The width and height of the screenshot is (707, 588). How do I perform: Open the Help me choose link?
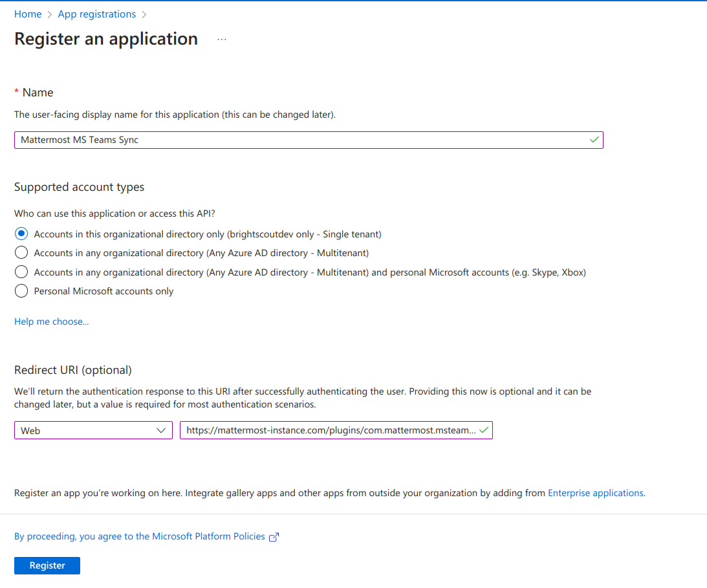tap(51, 321)
